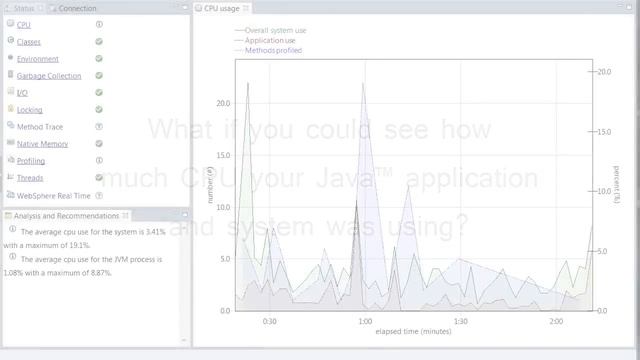Toggle the Methods profiled legend entry
Viewport: 640px width, 360px height.
pos(269,51)
